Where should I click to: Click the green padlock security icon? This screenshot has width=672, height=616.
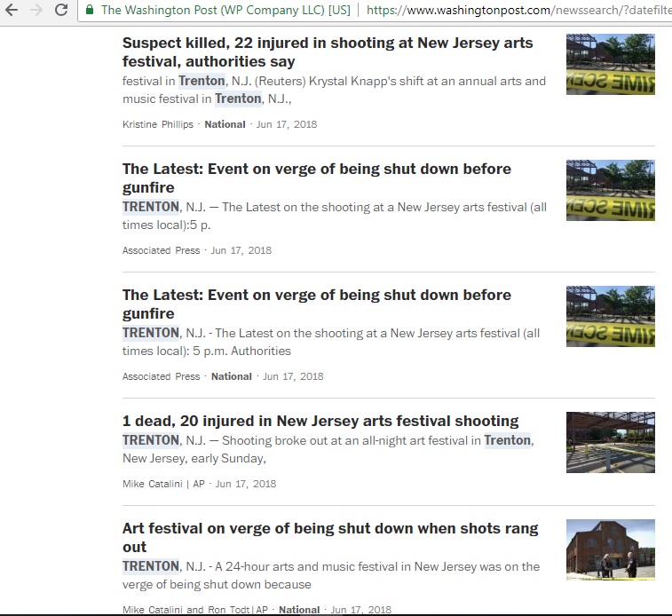90,10
